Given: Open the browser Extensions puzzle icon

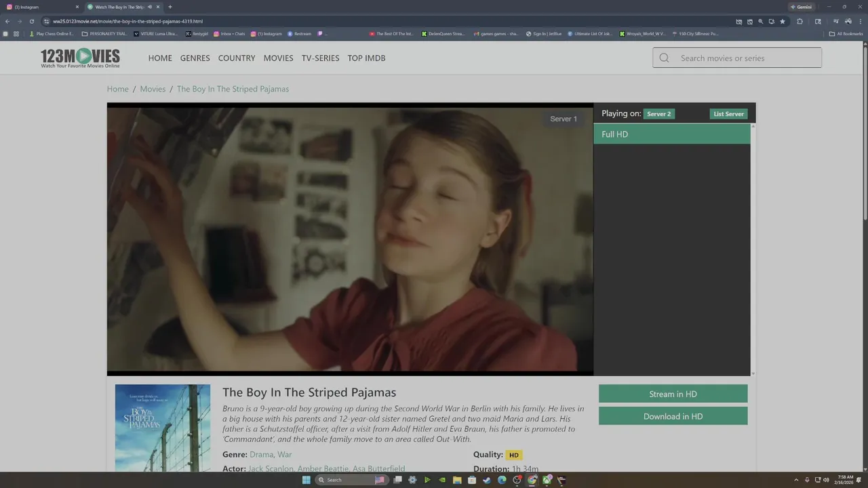Looking at the screenshot, I should pyautogui.click(x=800, y=21).
